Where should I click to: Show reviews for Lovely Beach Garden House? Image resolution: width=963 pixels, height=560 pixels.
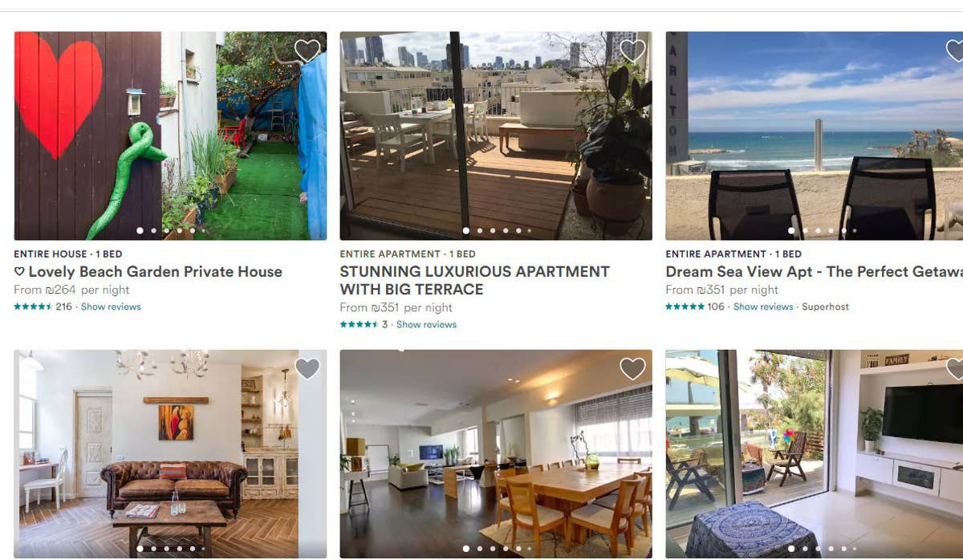111,307
